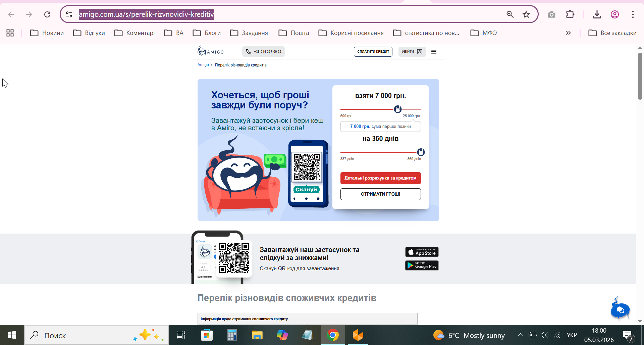Click the Amigo logo
This screenshot has width=644, height=345.
click(210, 51)
